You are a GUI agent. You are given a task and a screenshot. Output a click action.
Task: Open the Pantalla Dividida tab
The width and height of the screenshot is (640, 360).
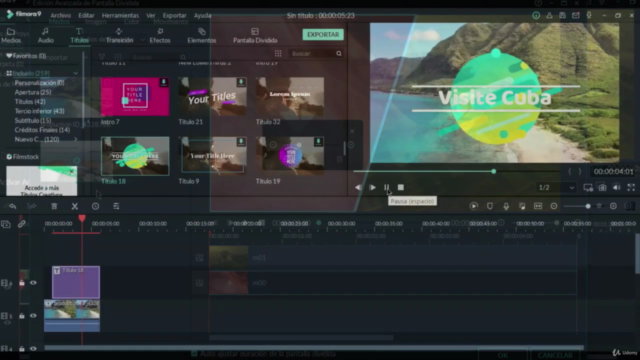click(255, 36)
